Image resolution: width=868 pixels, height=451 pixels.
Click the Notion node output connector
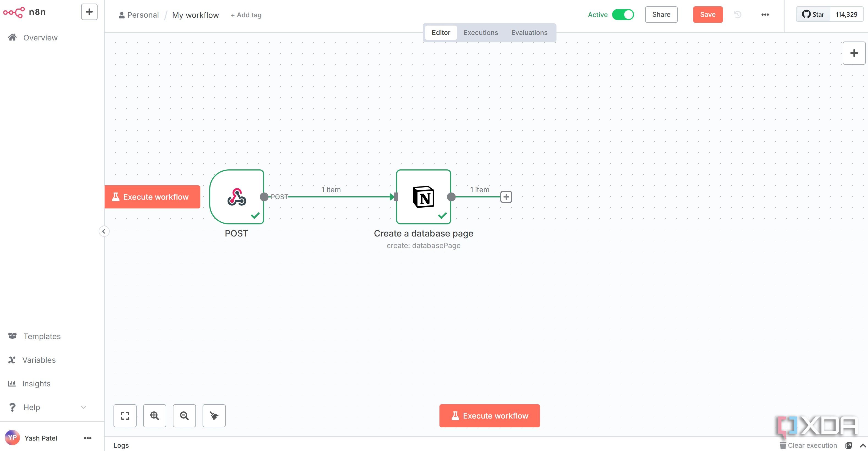pos(451,197)
